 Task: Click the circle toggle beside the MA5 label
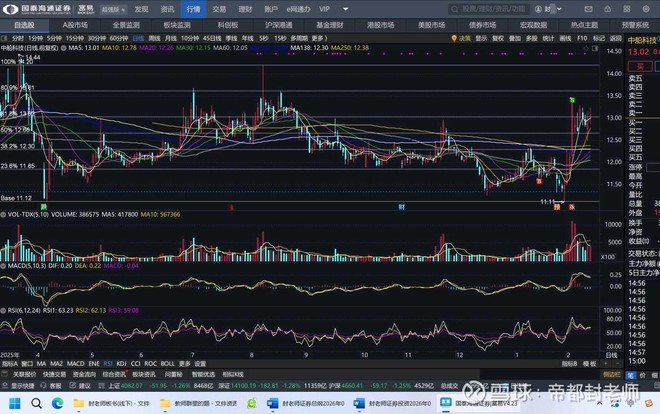click(x=64, y=48)
